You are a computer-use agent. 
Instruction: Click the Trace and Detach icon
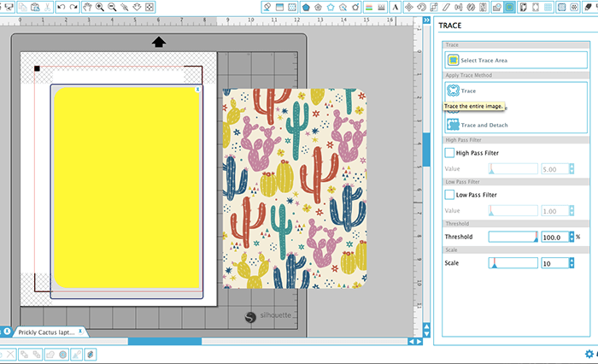coord(453,125)
